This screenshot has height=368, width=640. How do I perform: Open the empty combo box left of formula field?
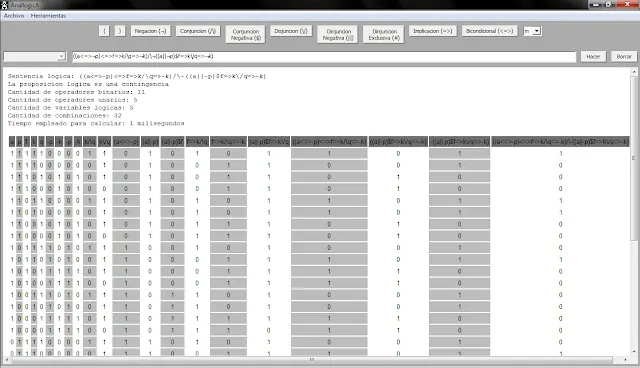tap(34, 56)
